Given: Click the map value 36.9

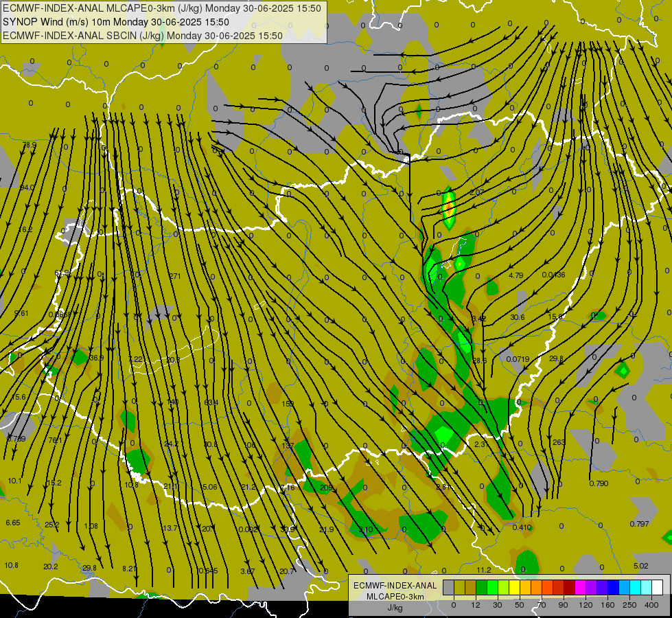Looking at the screenshot, I should (97, 358).
